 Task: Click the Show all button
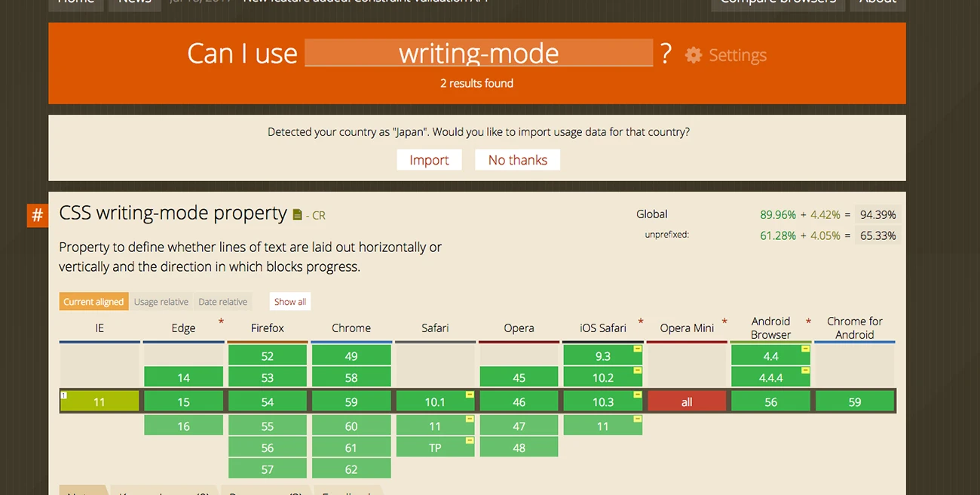click(290, 302)
